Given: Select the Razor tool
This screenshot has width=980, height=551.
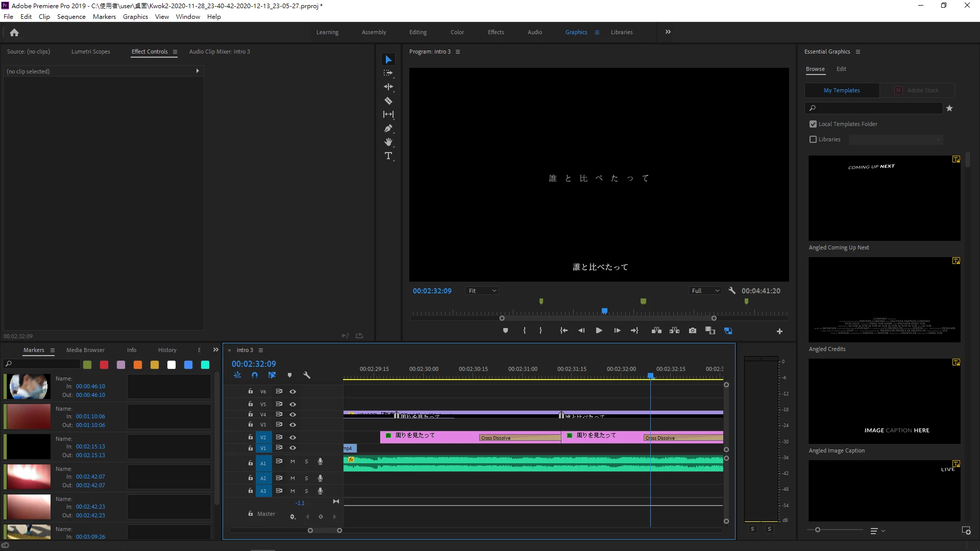Looking at the screenshot, I should (388, 101).
